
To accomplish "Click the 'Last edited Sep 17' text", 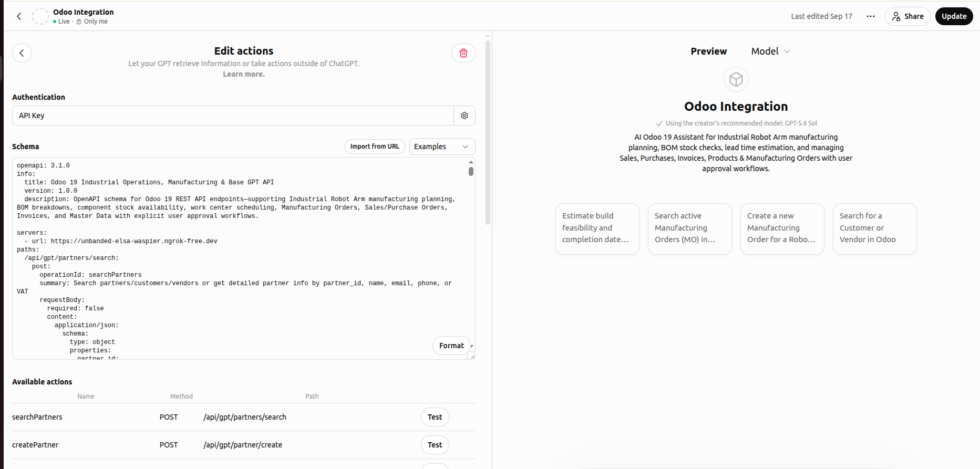I will tap(822, 16).
